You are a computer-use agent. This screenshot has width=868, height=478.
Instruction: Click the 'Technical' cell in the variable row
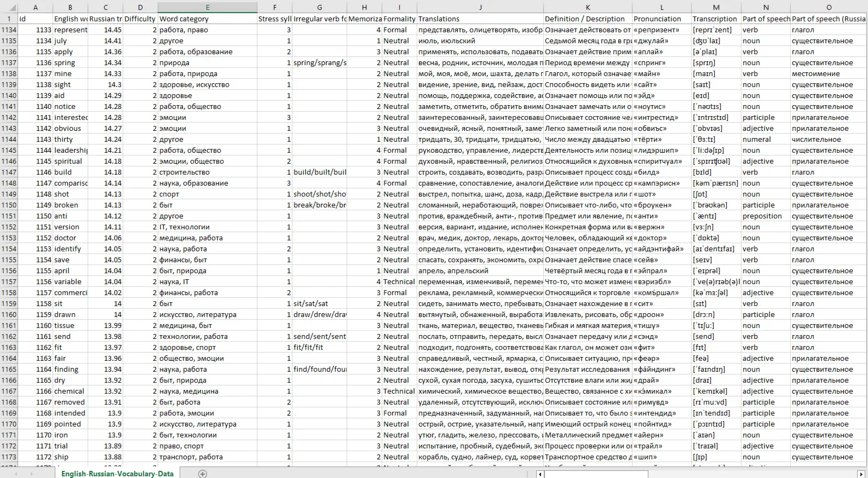[399, 281]
